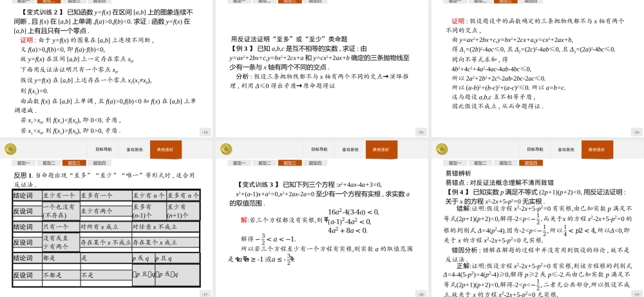
Task: Click table cell 没有或至少有两个
Action: [x=61, y=242]
